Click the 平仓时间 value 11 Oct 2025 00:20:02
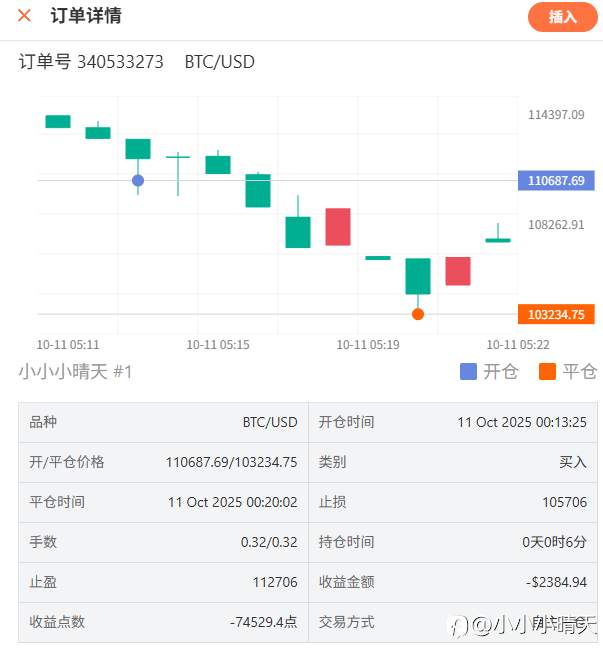 tap(232, 502)
